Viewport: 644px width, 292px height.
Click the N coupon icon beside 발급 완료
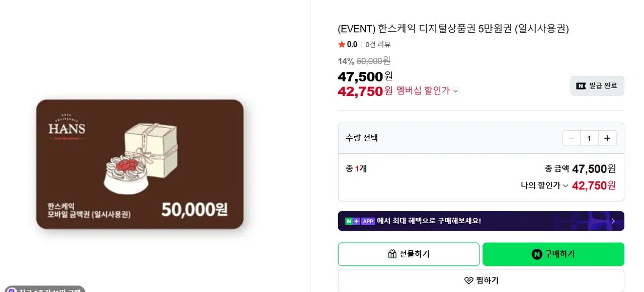[x=581, y=86]
